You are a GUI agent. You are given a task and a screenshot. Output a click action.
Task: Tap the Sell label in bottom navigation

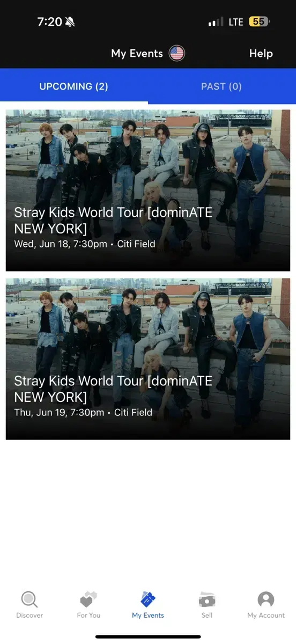click(x=207, y=616)
